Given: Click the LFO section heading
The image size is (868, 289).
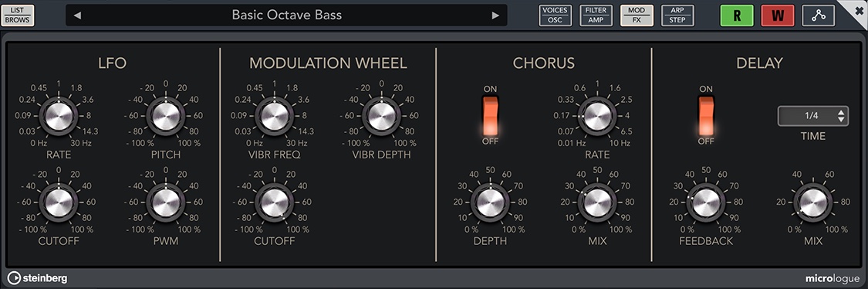Looking at the screenshot, I should (113, 63).
